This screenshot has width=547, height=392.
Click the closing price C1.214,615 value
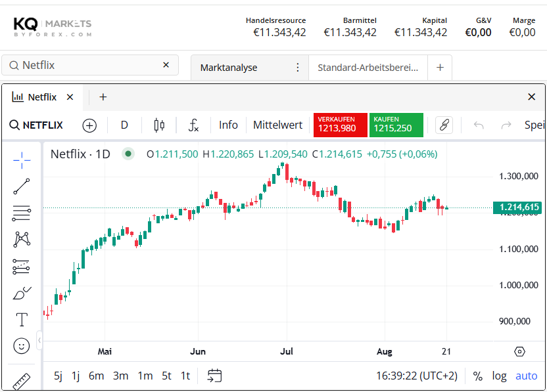(x=337, y=154)
